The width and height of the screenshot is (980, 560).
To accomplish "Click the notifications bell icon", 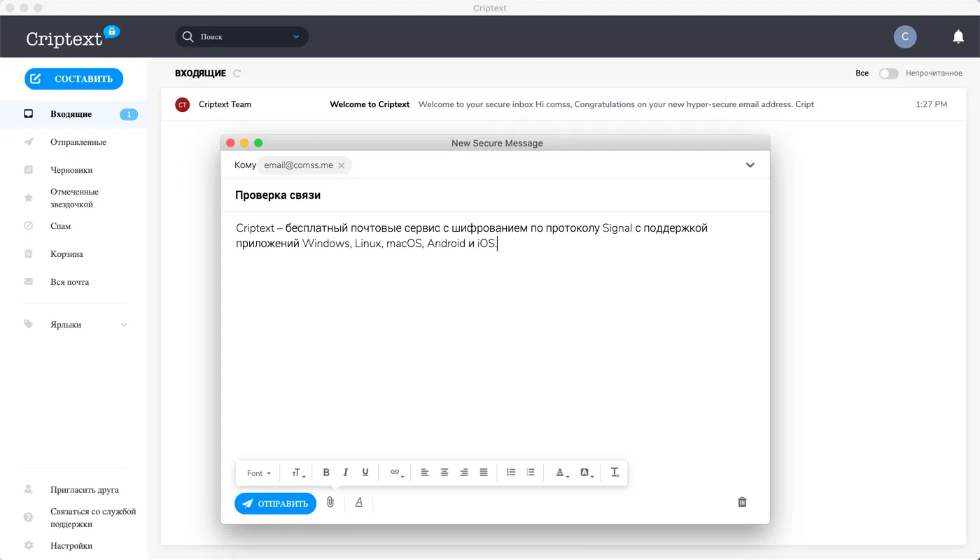I will pyautogui.click(x=958, y=36).
